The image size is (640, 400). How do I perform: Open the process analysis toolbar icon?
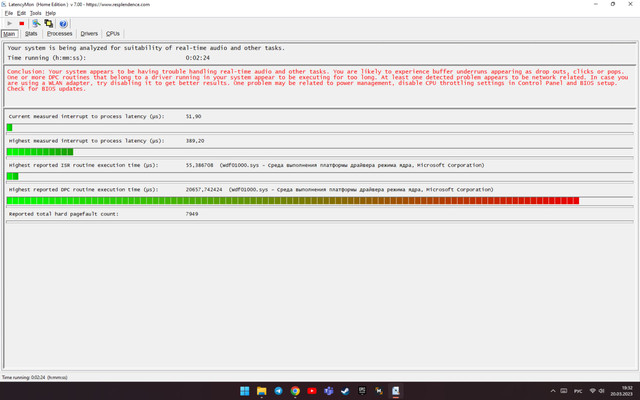36,24
